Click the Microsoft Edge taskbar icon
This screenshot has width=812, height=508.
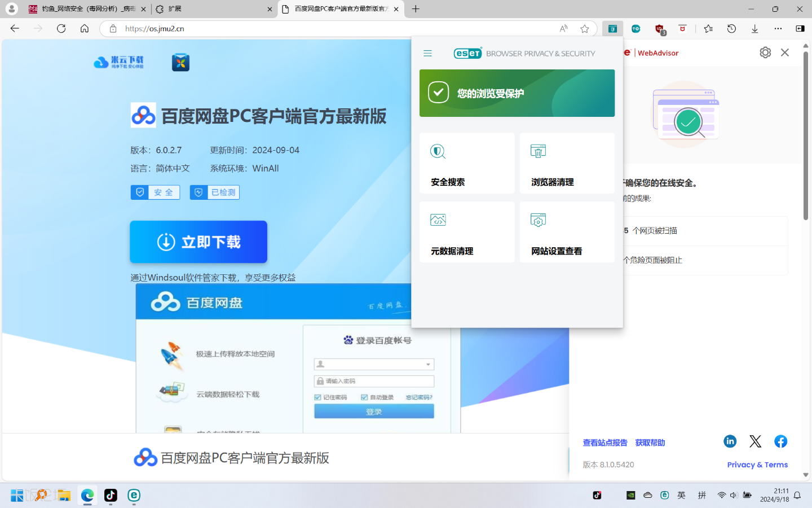click(x=87, y=496)
